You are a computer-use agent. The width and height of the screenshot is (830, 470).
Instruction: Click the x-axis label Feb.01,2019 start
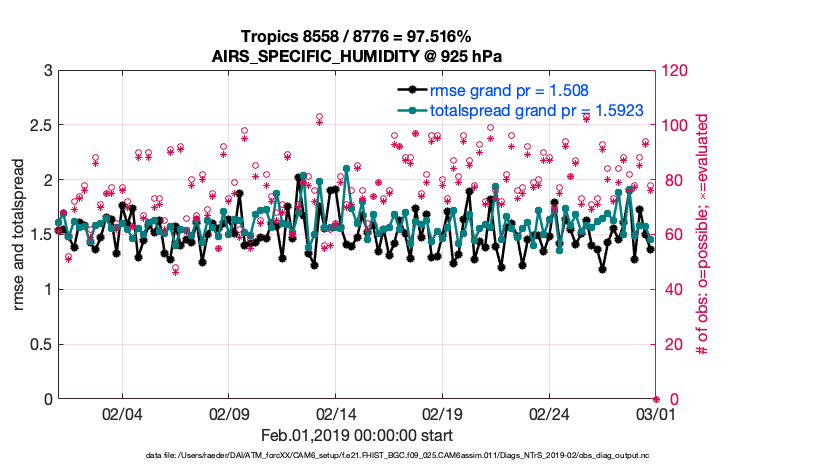pyautogui.click(x=356, y=436)
